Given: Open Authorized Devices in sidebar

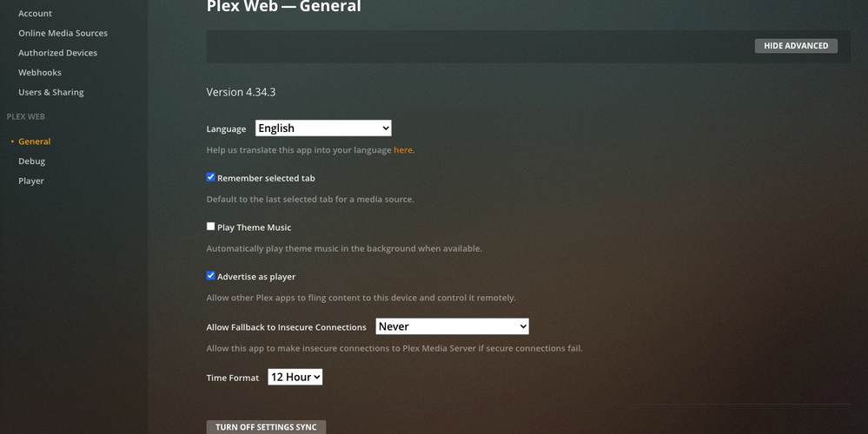Looking at the screenshot, I should pyautogui.click(x=57, y=53).
